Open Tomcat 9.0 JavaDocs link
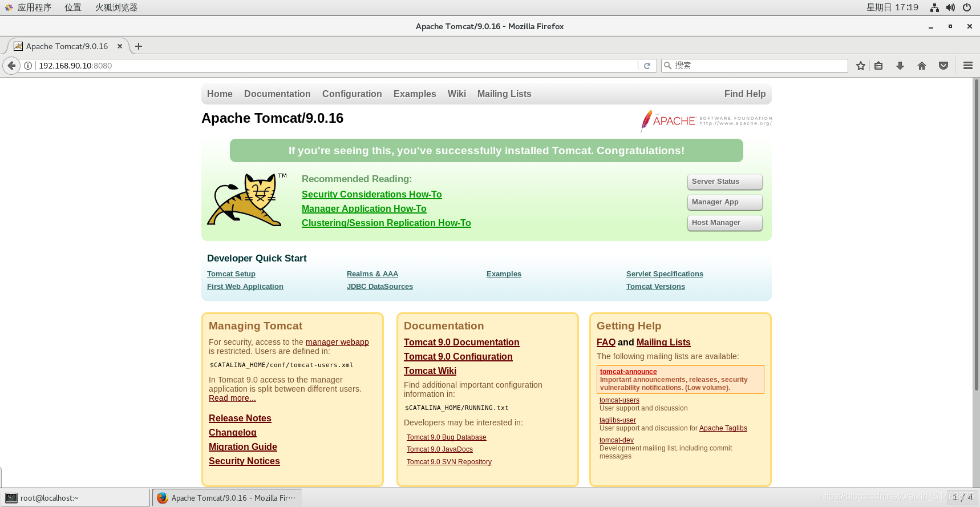 click(440, 449)
